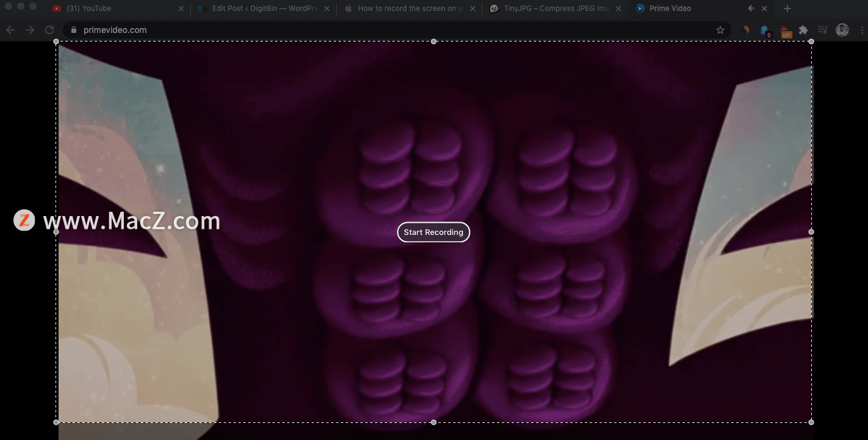Bookmark this page with the star icon
The width and height of the screenshot is (868, 440).
[720, 30]
